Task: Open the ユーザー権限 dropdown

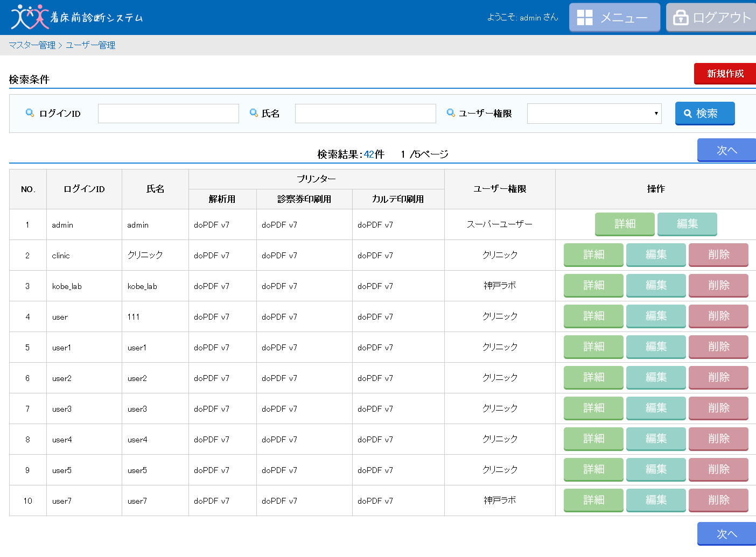Action: (x=594, y=114)
